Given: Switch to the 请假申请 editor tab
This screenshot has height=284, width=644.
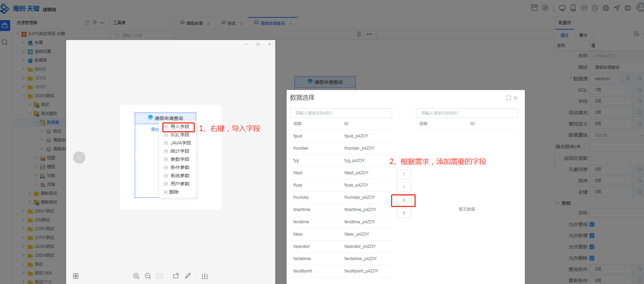Looking at the screenshot, I should pos(194,23).
